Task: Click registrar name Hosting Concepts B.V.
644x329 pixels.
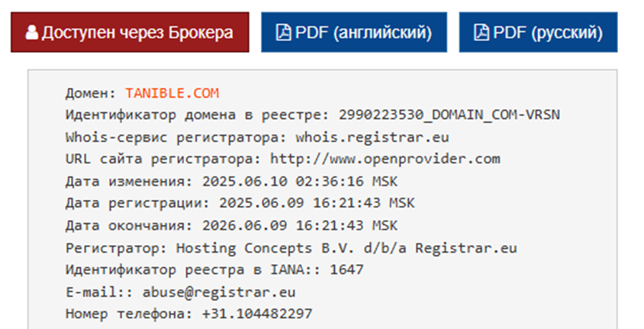Action: (266, 248)
